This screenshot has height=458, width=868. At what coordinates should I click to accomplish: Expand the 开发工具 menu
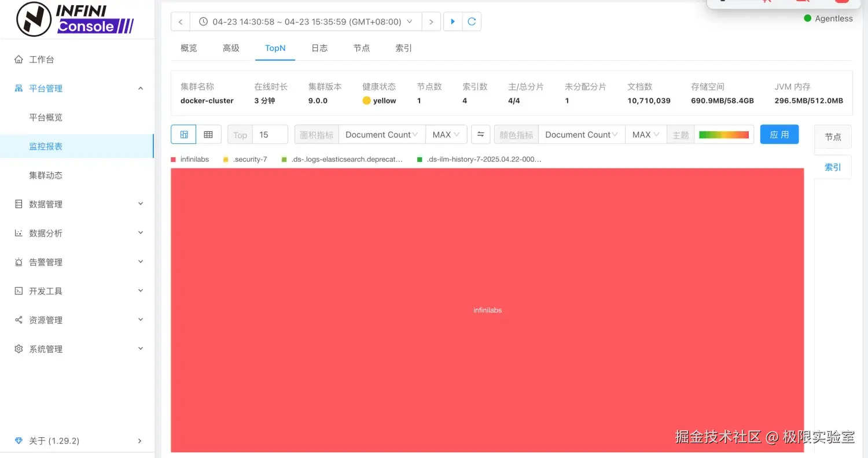pos(140,291)
